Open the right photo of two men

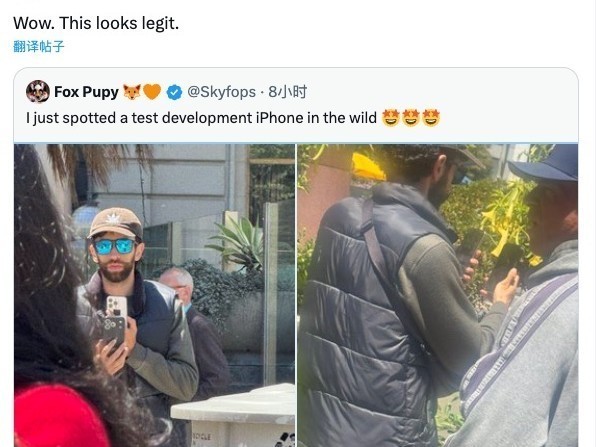pos(437,295)
